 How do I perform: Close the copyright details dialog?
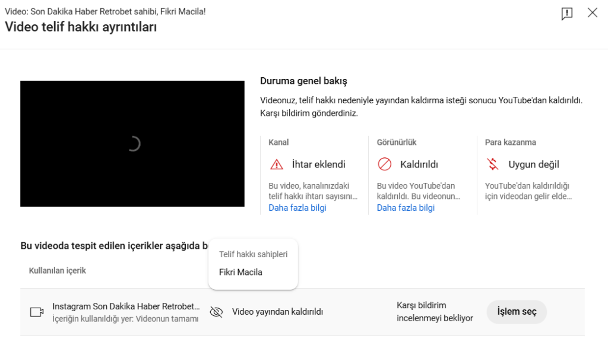coord(593,13)
